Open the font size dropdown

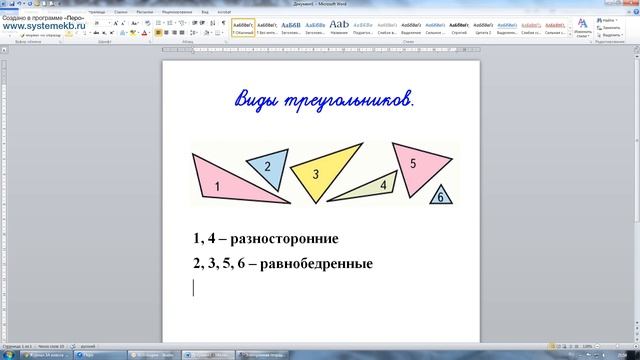[109, 23]
